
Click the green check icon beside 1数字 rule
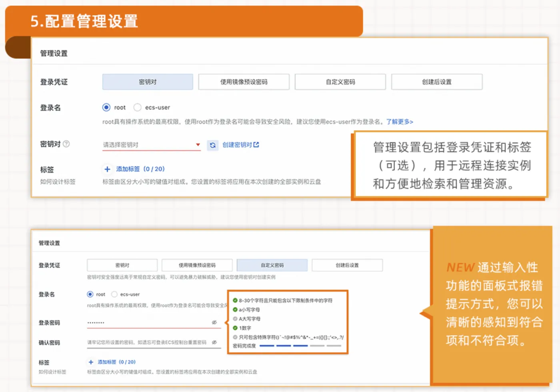[235, 328]
